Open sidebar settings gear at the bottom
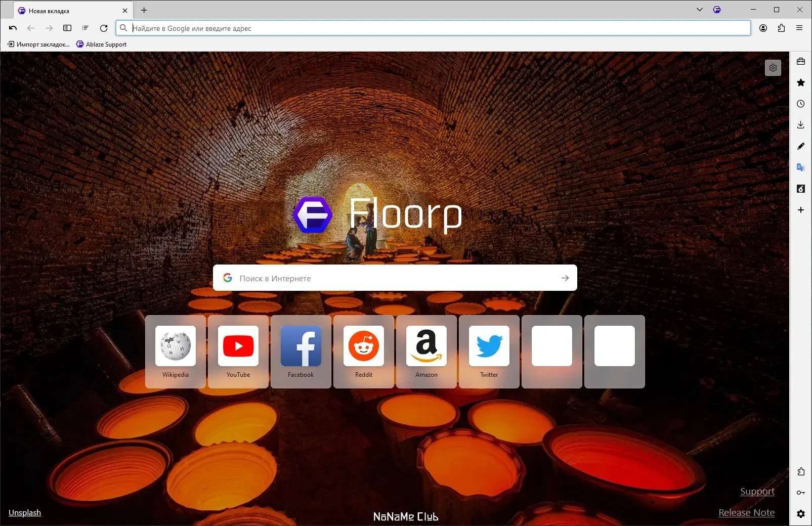812x526 pixels. coord(801,514)
